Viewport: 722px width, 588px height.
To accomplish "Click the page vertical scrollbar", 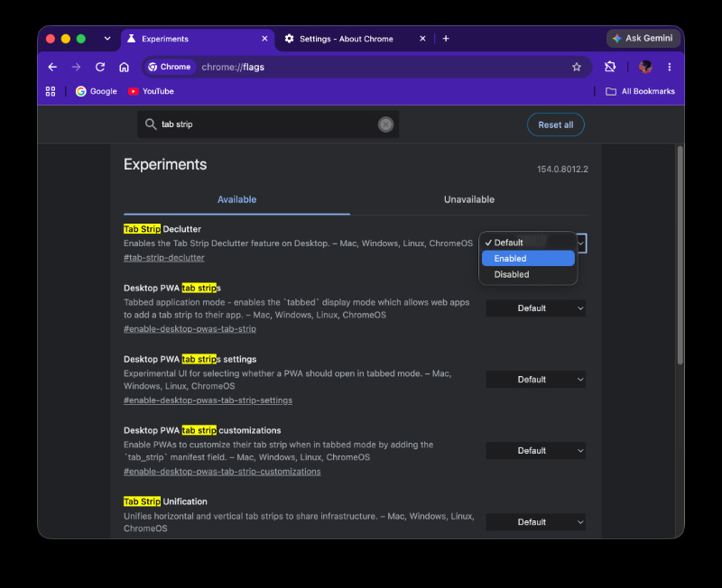I will click(680, 255).
